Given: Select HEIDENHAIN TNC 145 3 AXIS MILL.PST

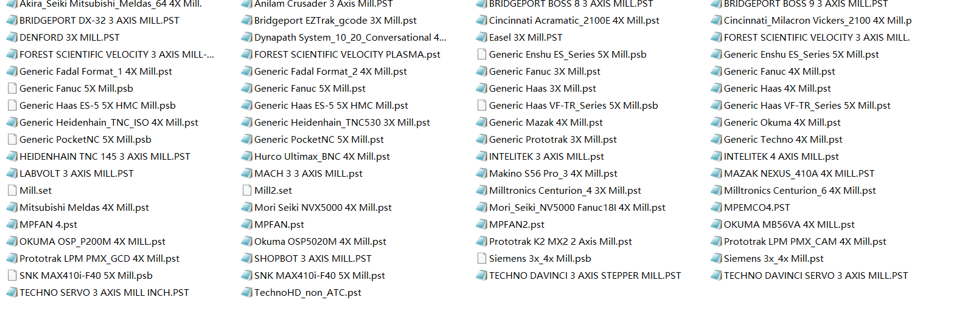Looking at the screenshot, I should click(x=105, y=156).
